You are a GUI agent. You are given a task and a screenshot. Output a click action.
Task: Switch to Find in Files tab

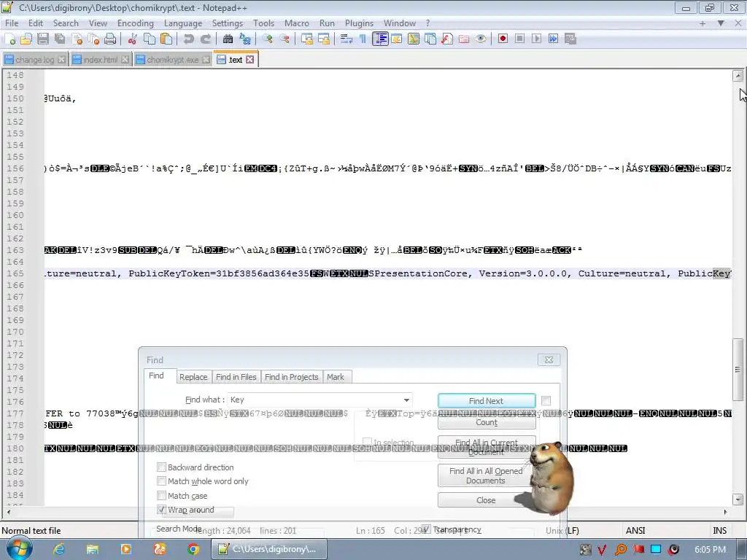[x=236, y=377]
